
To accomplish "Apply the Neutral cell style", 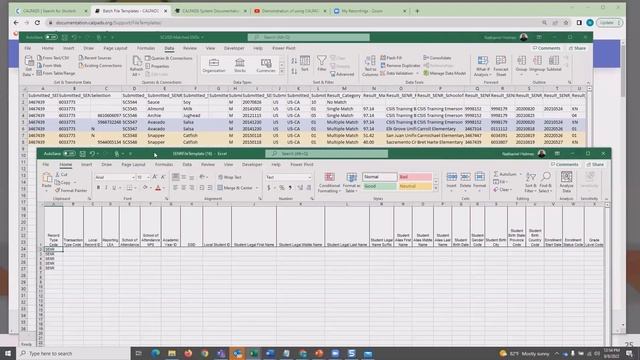I will 415,186.
